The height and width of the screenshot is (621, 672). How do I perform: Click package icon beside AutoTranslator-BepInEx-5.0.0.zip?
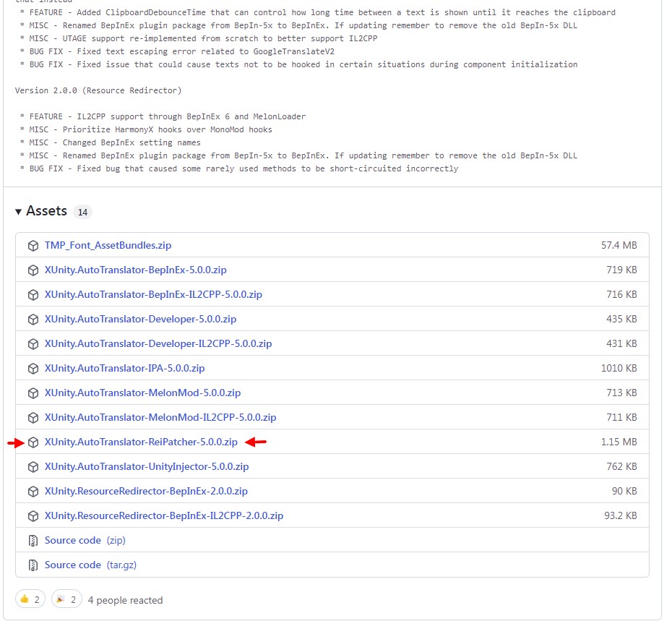[33, 270]
